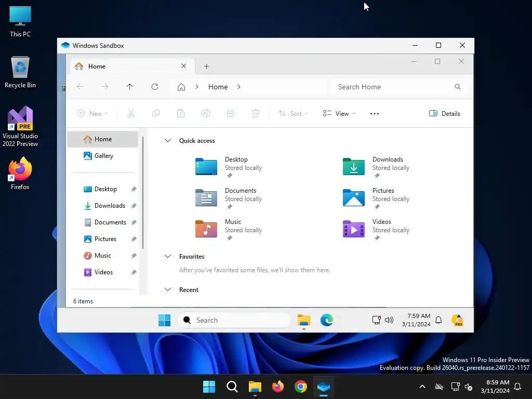532x399 pixels.
Task: Go forward in File Explorer navigation
Action: click(104, 87)
